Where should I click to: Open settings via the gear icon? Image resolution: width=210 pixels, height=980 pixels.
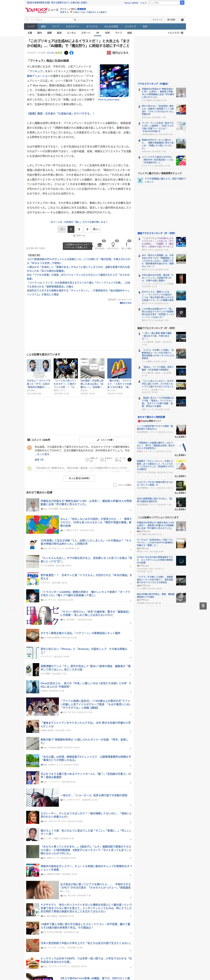[x=182, y=19]
